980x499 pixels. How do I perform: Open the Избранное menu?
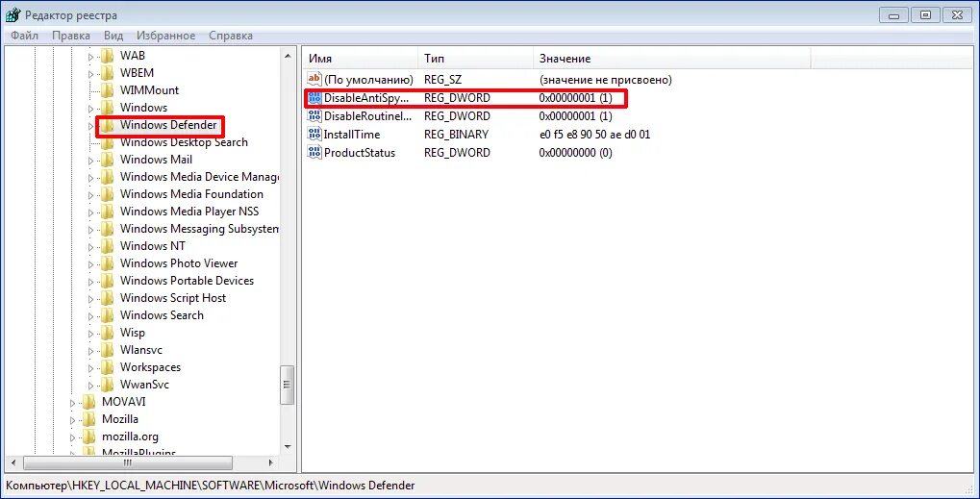click(x=165, y=36)
